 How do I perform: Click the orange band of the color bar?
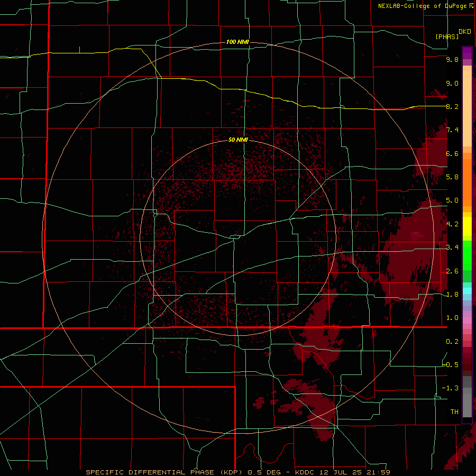(467, 182)
